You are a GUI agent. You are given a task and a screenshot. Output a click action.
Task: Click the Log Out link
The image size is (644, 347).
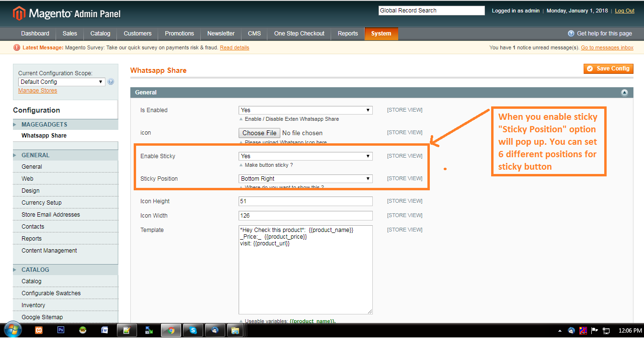click(x=624, y=11)
